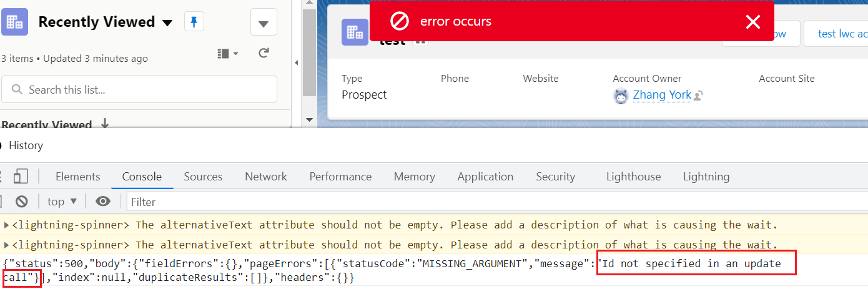Open the top JavaScript context dropdown
The image size is (868, 294).
[x=62, y=201]
